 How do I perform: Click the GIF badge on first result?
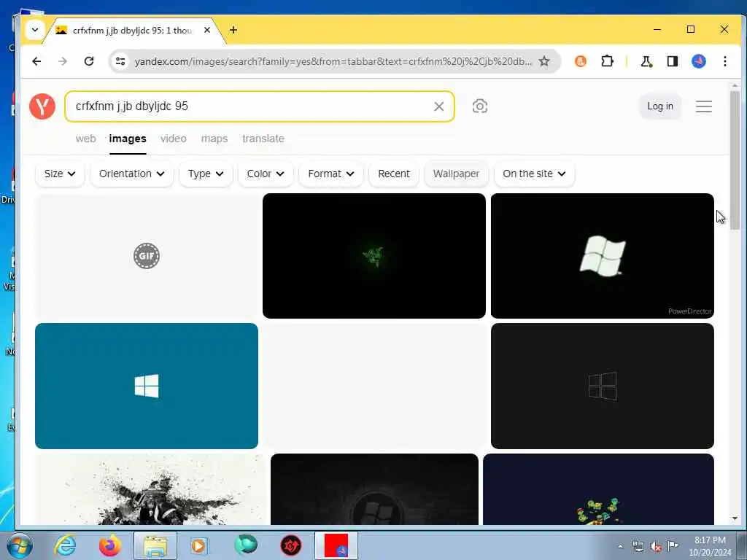coord(146,256)
